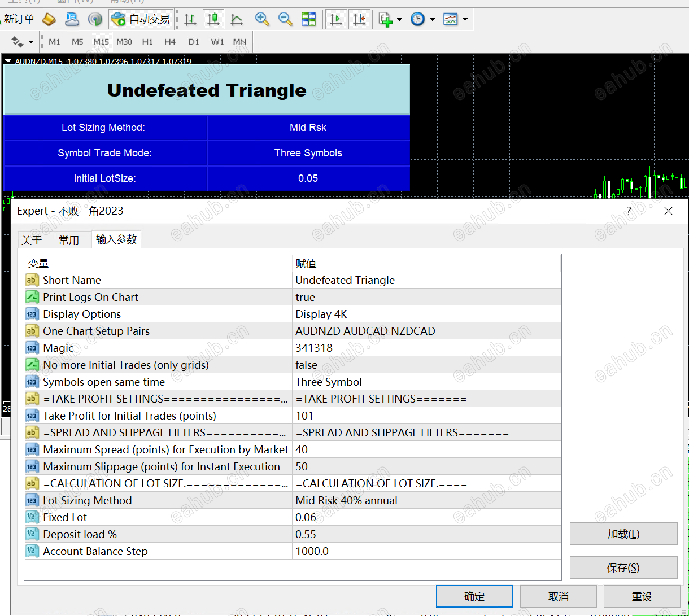Switch chart to bar chart display
Viewport: 689px width, 616px height.
tap(190, 19)
